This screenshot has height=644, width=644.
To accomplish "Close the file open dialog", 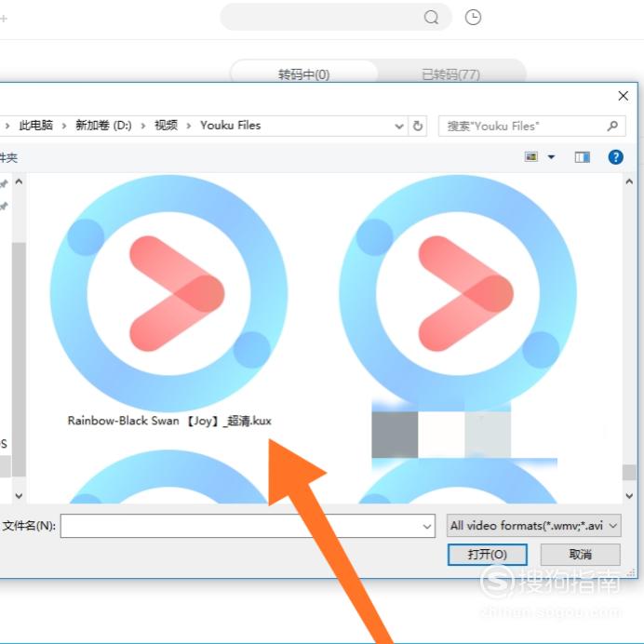I will [x=623, y=96].
